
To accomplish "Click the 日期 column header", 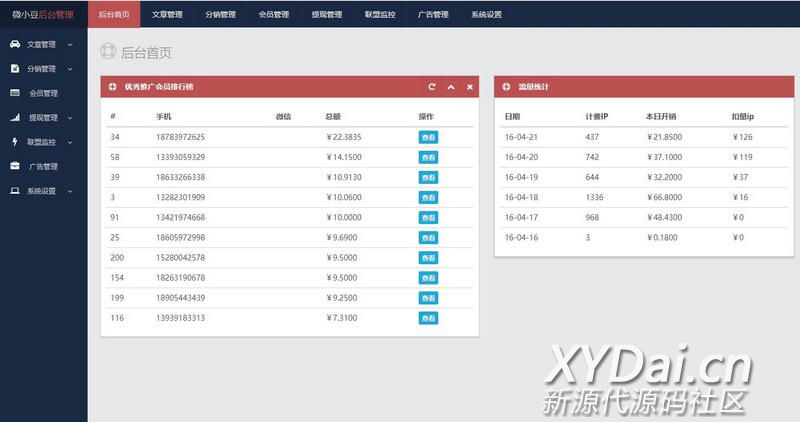I will 512,116.
